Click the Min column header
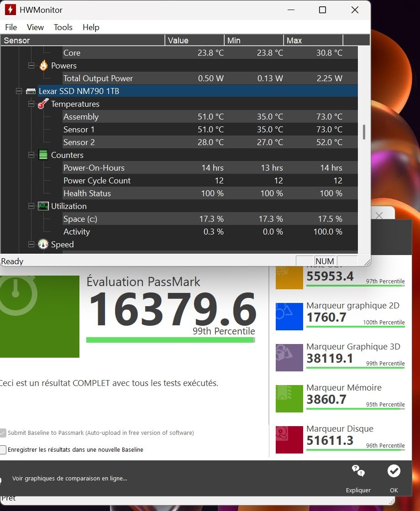420x511 pixels. (x=254, y=41)
